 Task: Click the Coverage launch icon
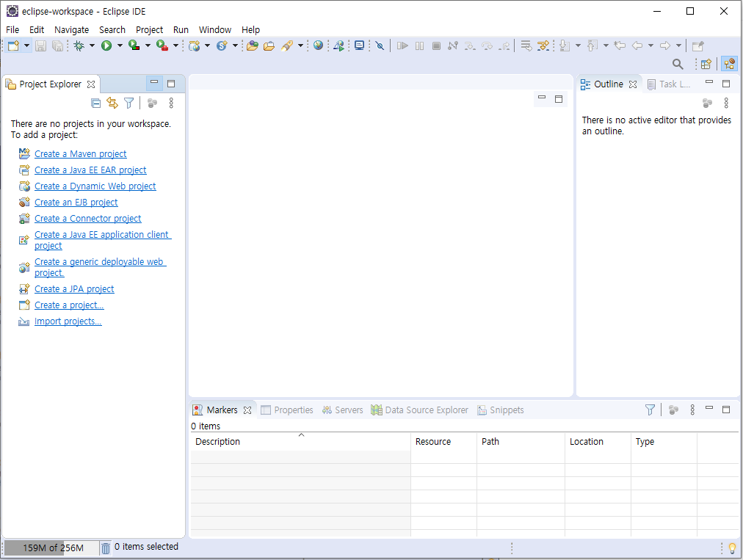[x=134, y=46]
